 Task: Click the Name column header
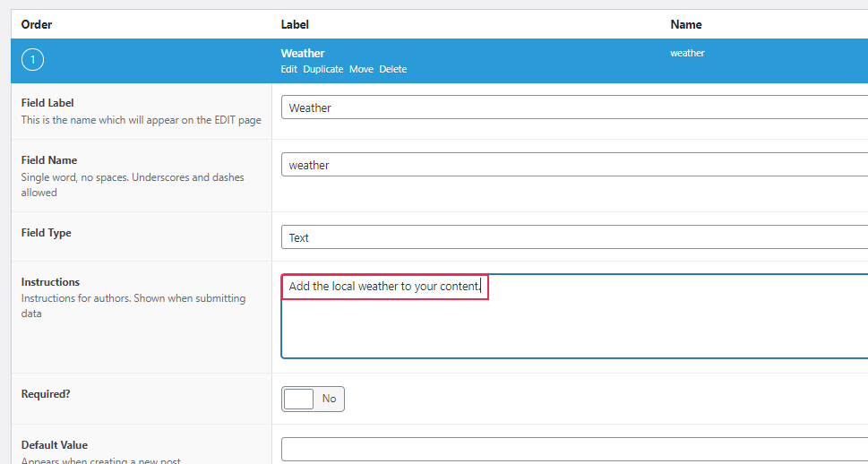coord(686,24)
